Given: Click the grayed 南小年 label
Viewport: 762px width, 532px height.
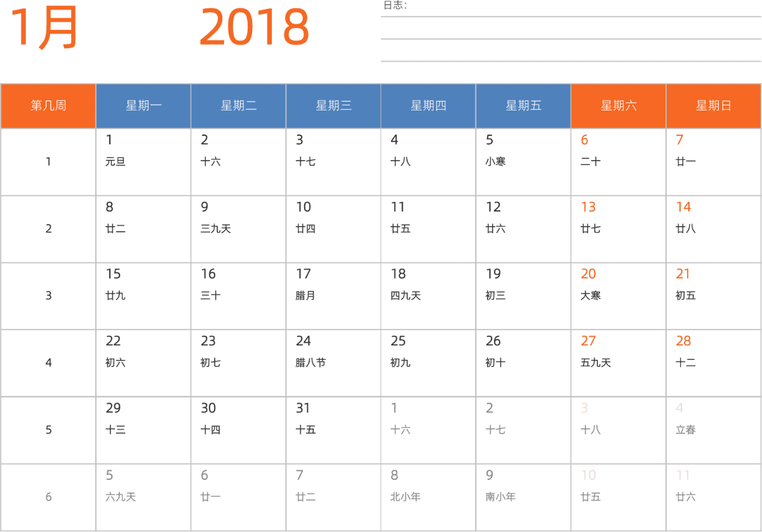Looking at the screenshot, I should click(x=501, y=497).
